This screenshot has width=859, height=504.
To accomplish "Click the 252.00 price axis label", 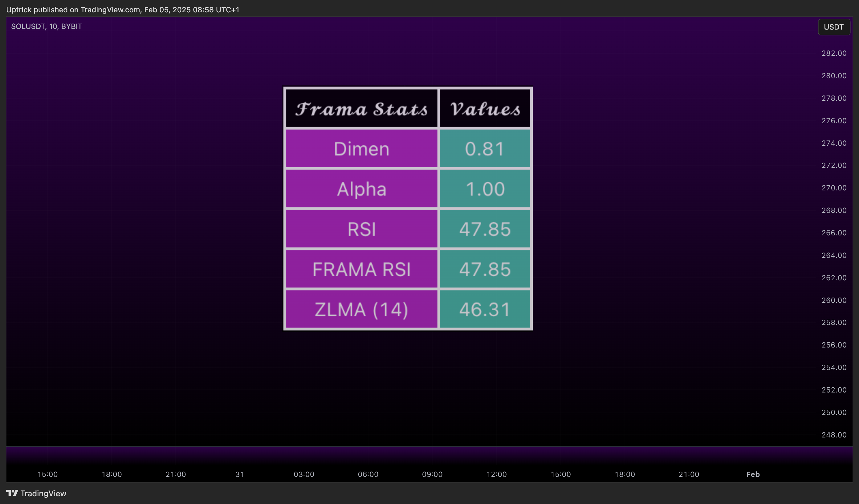I will click(x=834, y=390).
